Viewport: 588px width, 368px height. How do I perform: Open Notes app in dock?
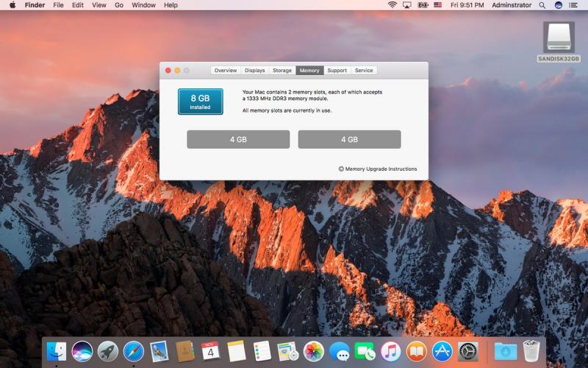click(236, 352)
